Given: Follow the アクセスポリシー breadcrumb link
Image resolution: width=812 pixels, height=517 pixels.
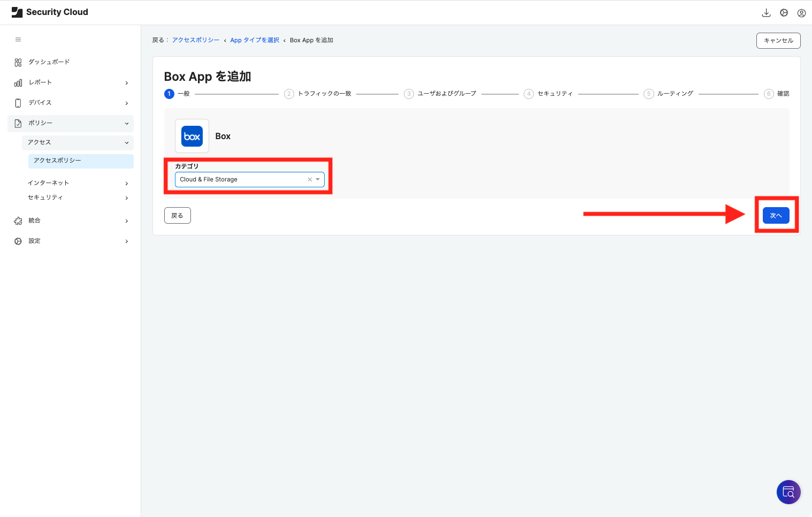Looking at the screenshot, I should click(196, 40).
